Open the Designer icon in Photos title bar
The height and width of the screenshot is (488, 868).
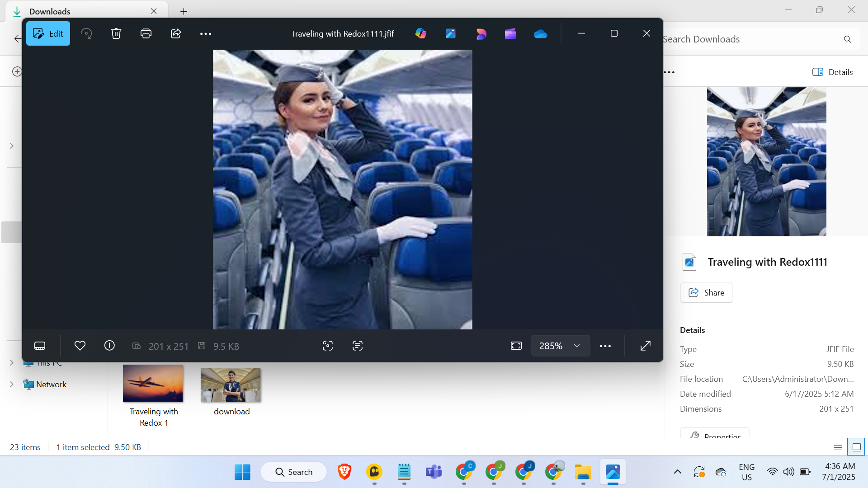point(481,33)
